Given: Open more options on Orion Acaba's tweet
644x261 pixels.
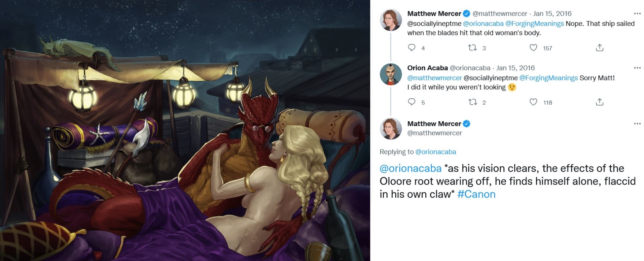Looking at the screenshot, I should tap(637, 68).
